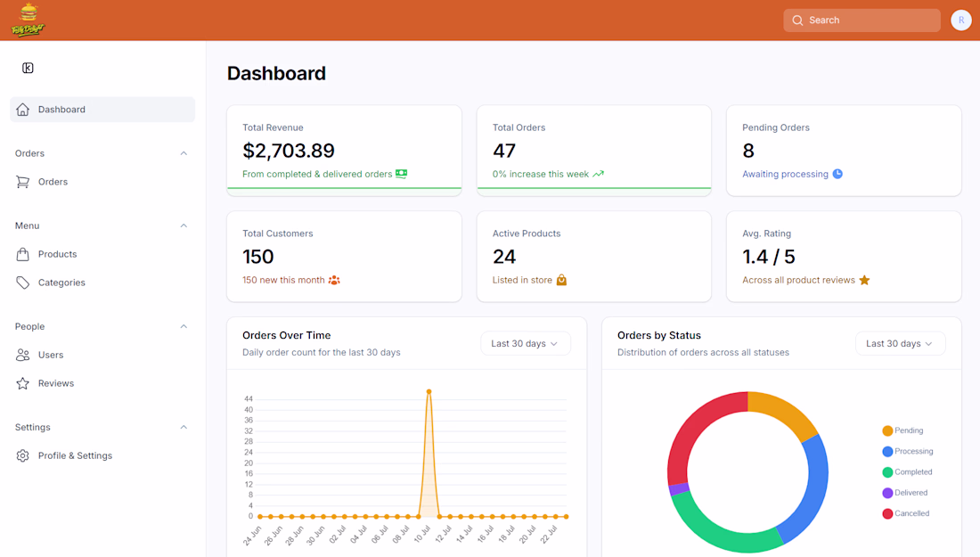This screenshot has width=980, height=557.
Task: Click the Across all product reviews text
Action: [x=799, y=280]
